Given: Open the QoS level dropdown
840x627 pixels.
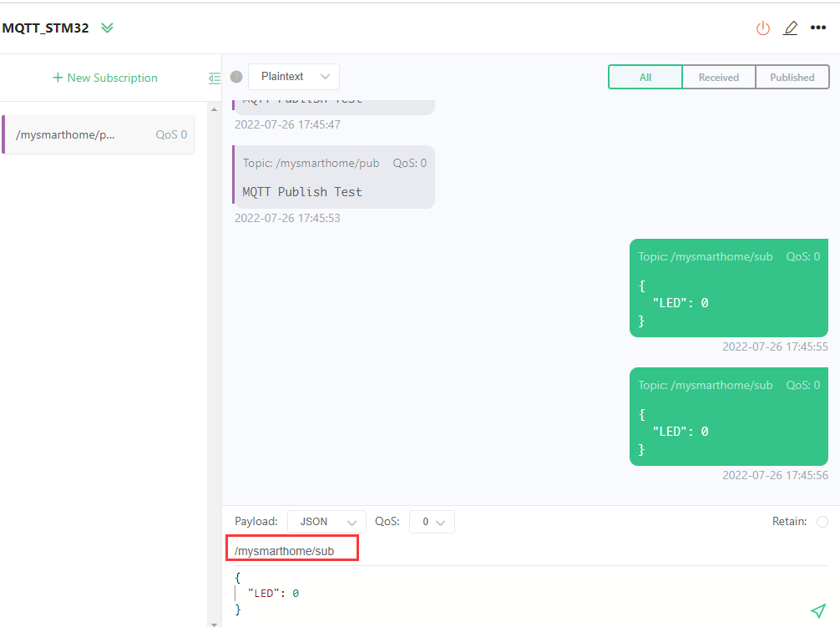Looking at the screenshot, I should click(432, 522).
